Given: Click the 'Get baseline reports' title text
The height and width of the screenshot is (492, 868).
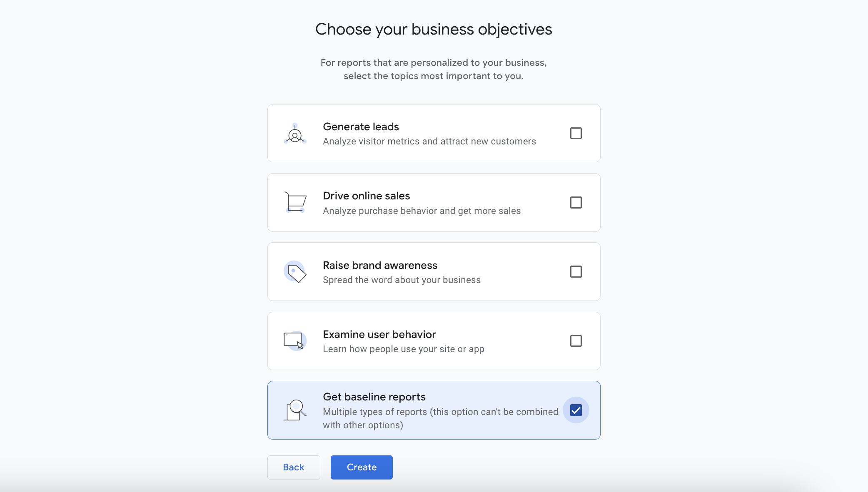Looking at the screenshot, I should coord(374,397).
